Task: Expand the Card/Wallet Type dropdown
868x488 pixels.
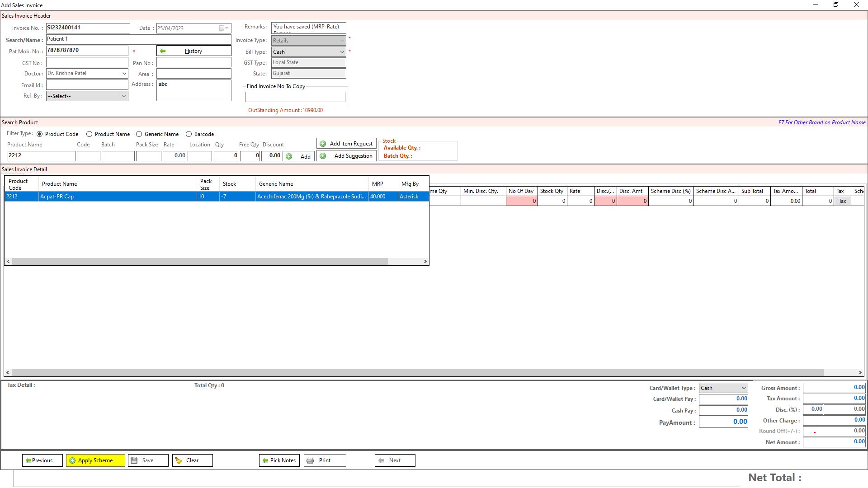Action: [743, 388]
